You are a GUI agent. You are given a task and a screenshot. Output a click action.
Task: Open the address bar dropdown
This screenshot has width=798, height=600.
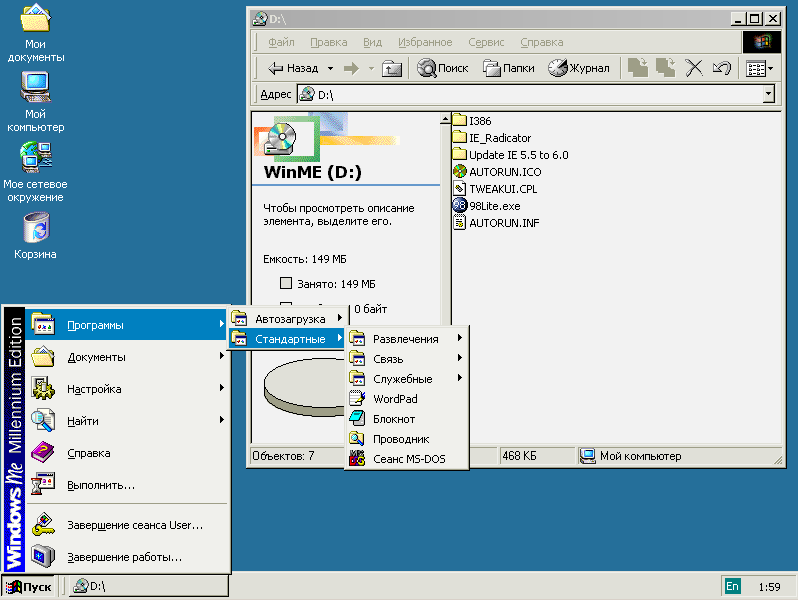768,94
